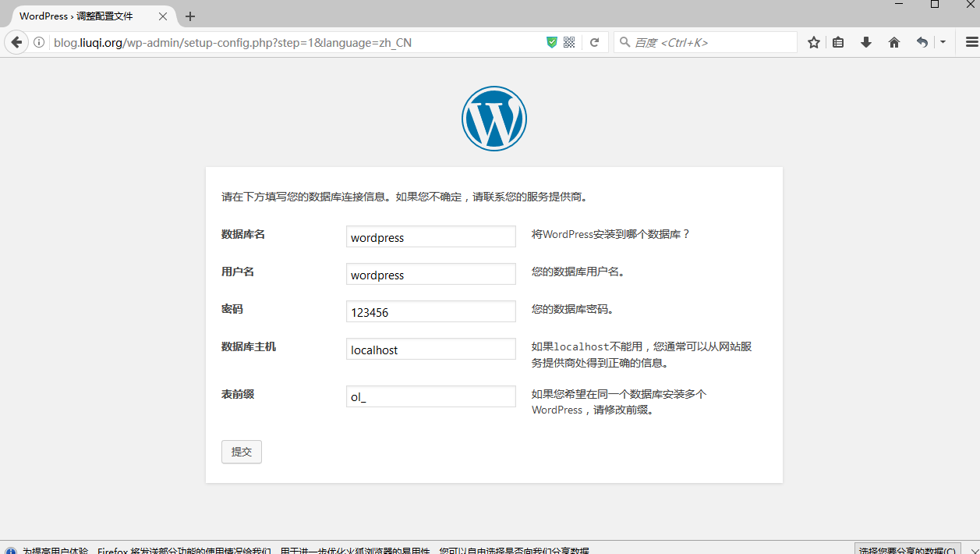
Task: Click the notification bar info icon
Action: (10, 550)
